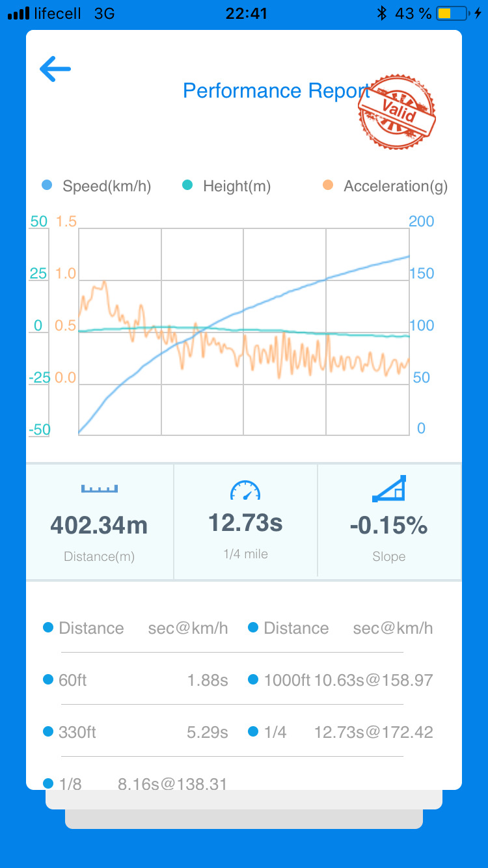
Task: Select the 60ft split row
Action: (x=135, y=681)
